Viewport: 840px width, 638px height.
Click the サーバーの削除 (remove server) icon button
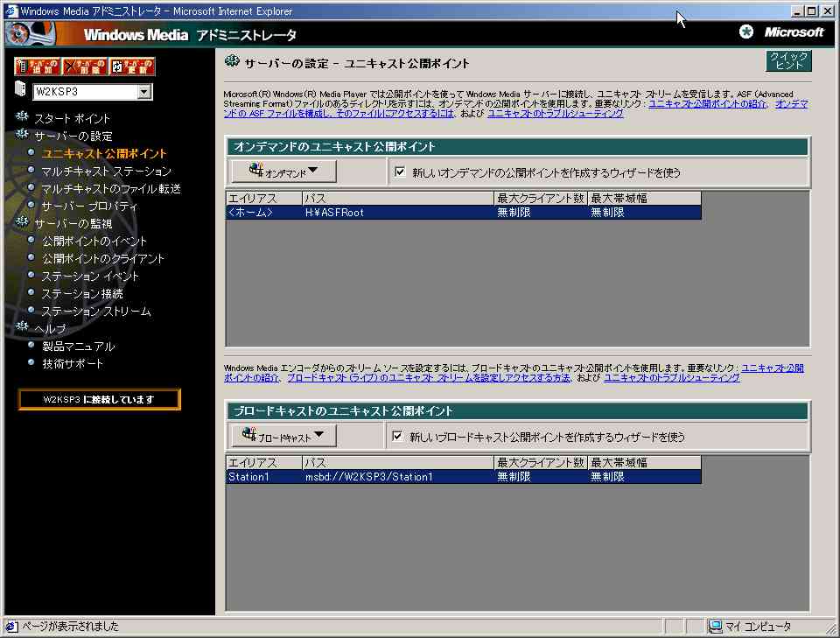click(x=84, y=67)
